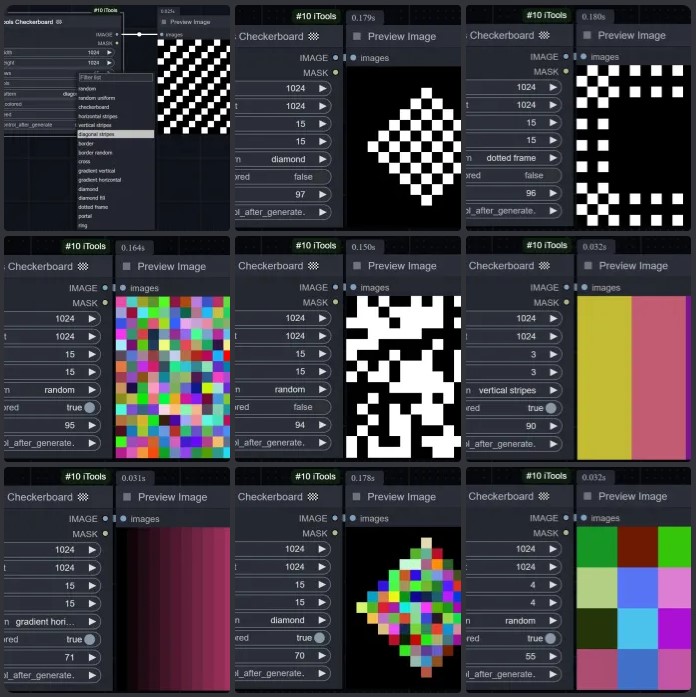Open pattern dropdown showing gradient hori...
The width and height of the screenshot is (696, 697).
tap(52, 621)
